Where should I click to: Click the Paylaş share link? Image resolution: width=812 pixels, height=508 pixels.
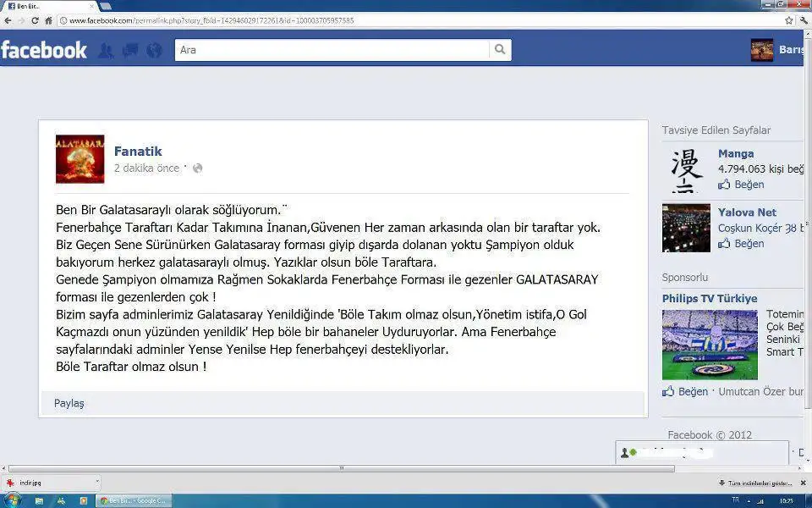pyautogui.click(x=69, y=403)
